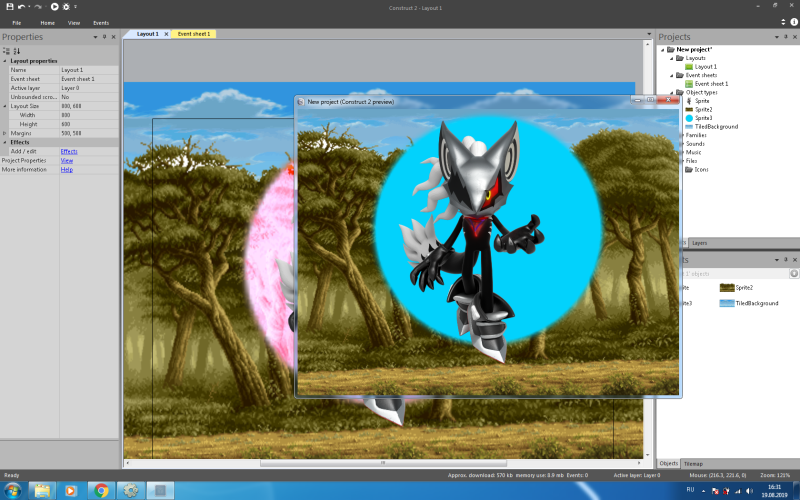800x500 pixels.
Task: Open the Projects panel options dropdown
Action: (x=777, y=37)
